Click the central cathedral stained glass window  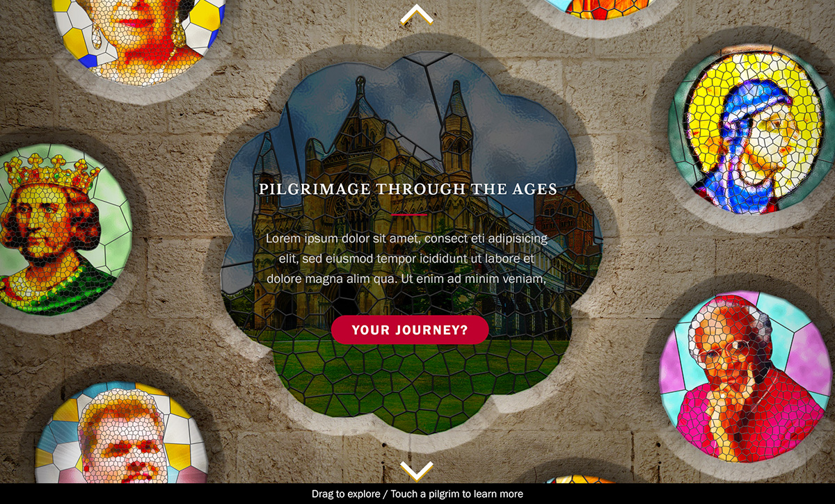(x=411, y=243)
